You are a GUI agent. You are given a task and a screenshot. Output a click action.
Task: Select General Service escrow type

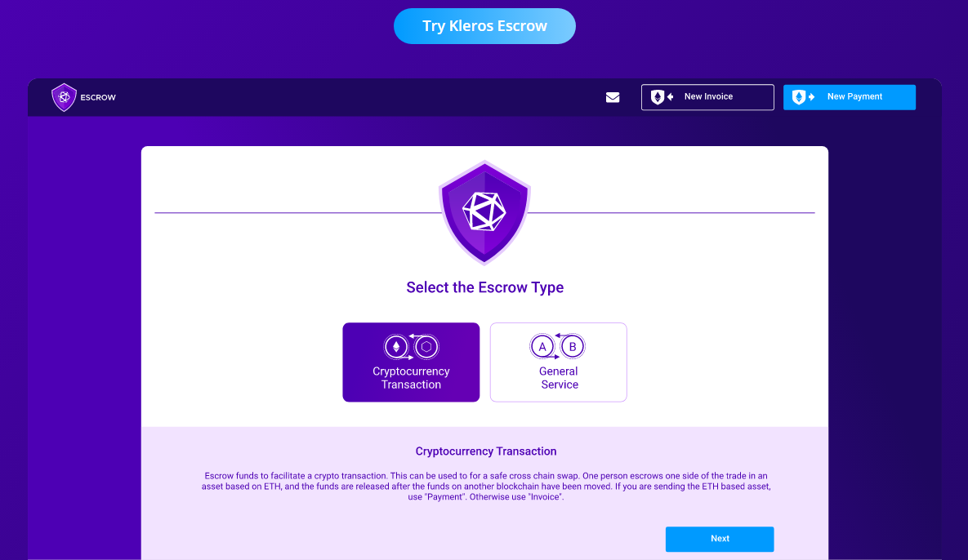(x=559, y=362)
